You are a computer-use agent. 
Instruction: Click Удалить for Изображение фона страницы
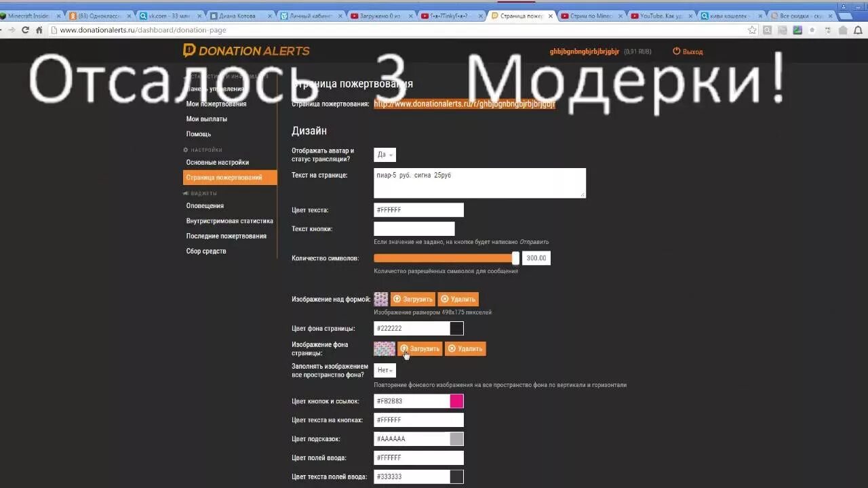point(465,348)
